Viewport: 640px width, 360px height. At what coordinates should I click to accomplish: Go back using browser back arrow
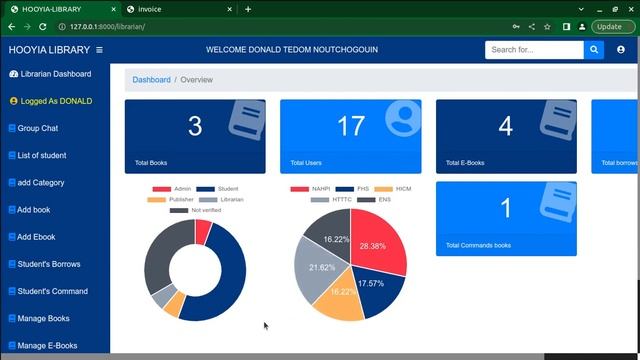pyautogui.click(x=11, y=27)
